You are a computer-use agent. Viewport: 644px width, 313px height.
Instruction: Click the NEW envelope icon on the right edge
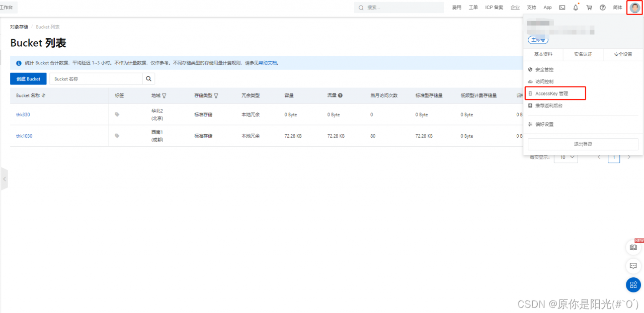pos(633,247)
